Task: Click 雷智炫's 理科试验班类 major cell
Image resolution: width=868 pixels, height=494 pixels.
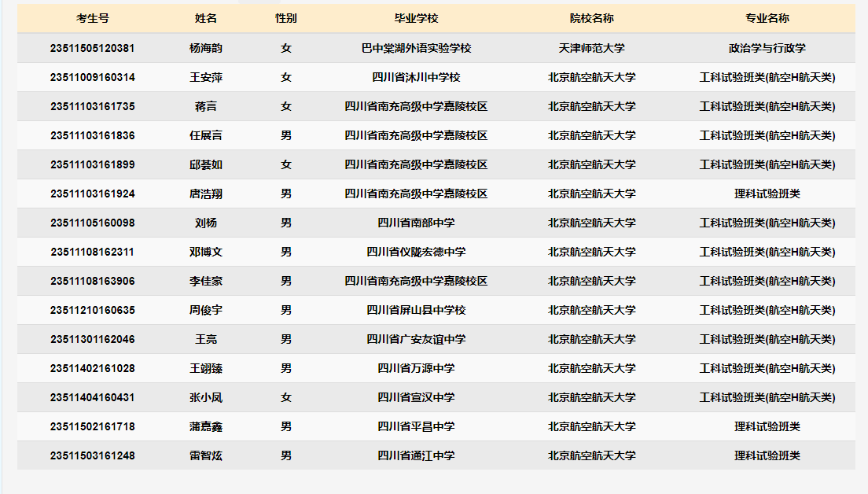Action: [767, 455]
